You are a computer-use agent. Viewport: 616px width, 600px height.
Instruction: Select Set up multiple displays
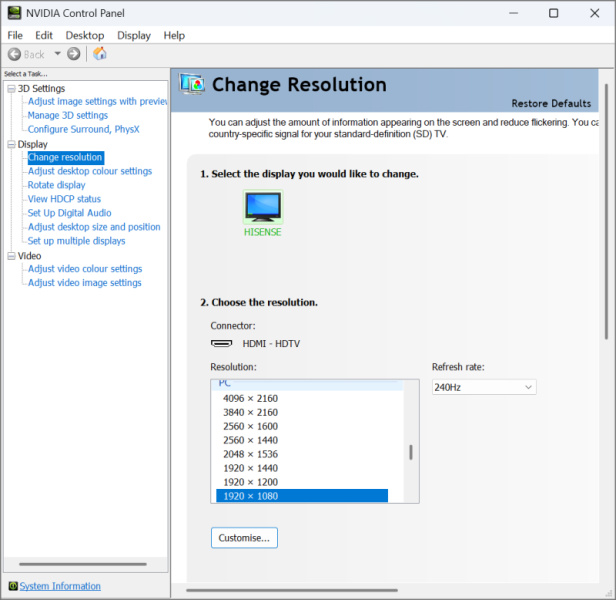tap(76, 241)
